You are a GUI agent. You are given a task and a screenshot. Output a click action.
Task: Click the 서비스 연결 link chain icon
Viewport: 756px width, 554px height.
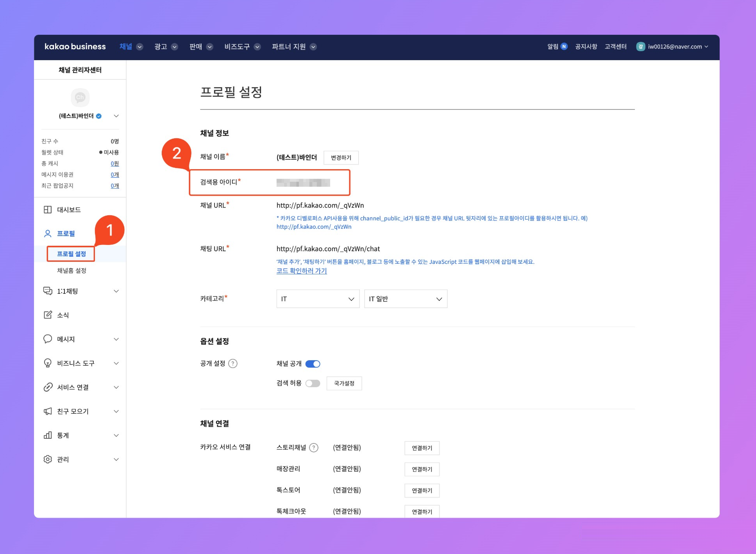pyautogui.click(x=48, y=387)
